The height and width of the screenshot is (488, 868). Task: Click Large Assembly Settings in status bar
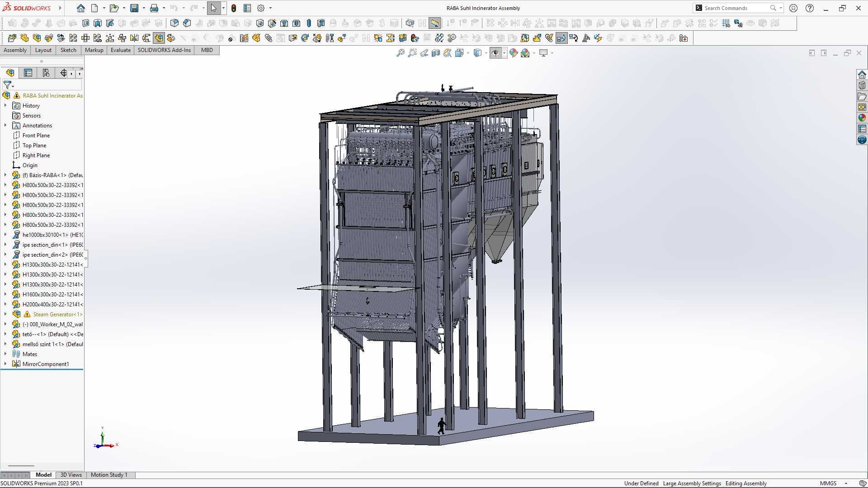click(x=692, y=483)
